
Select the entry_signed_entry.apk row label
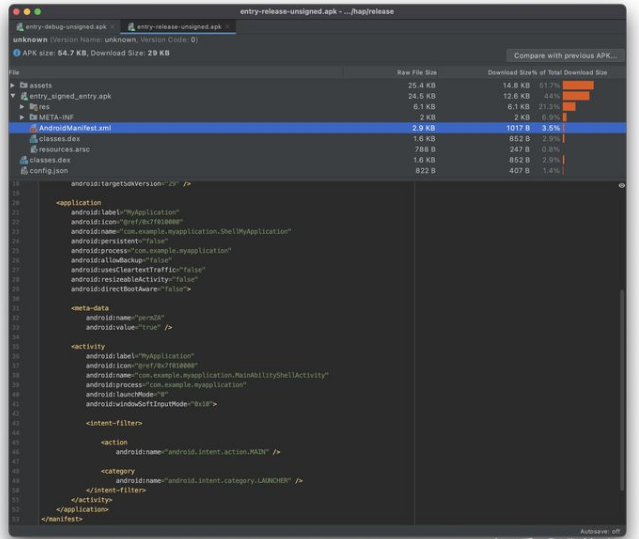(x=70, y=96)
